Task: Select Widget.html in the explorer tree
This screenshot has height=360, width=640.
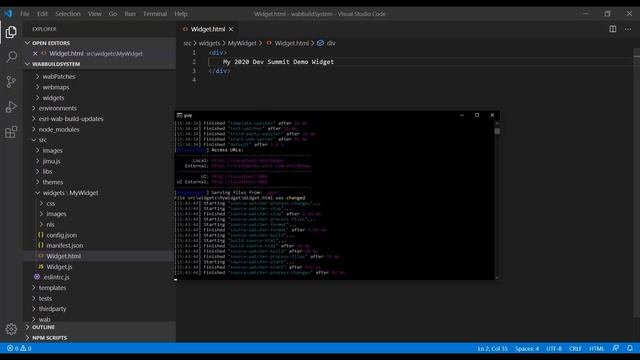Action: 63,256
